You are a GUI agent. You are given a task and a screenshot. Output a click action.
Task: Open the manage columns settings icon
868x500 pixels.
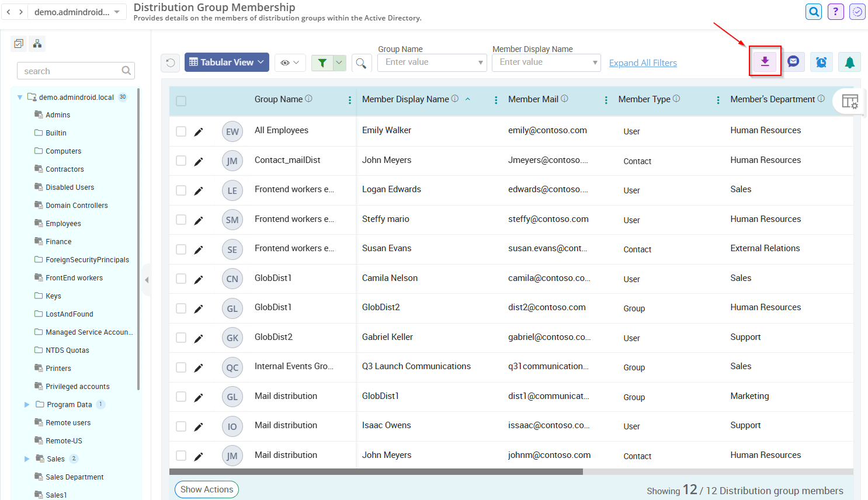[850, 101]
